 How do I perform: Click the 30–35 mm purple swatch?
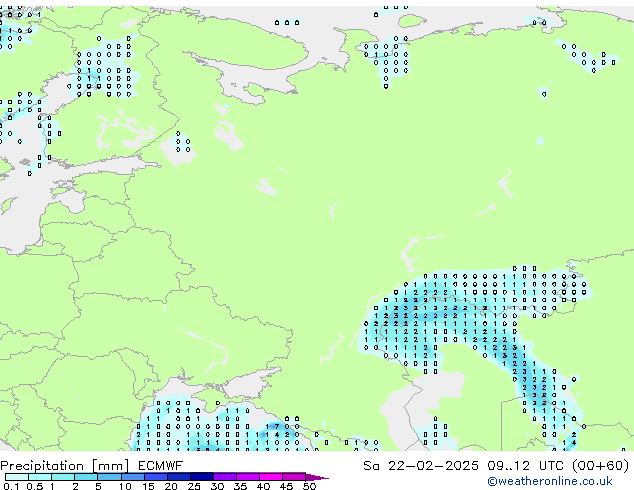click(x=224, y=477)
